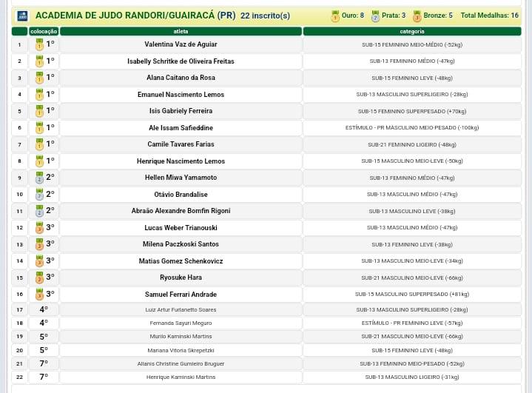Viewport: 532px width, 393px height.
Task: Select athlete name Camile Tavares Farias
Action: pos(181,144)
